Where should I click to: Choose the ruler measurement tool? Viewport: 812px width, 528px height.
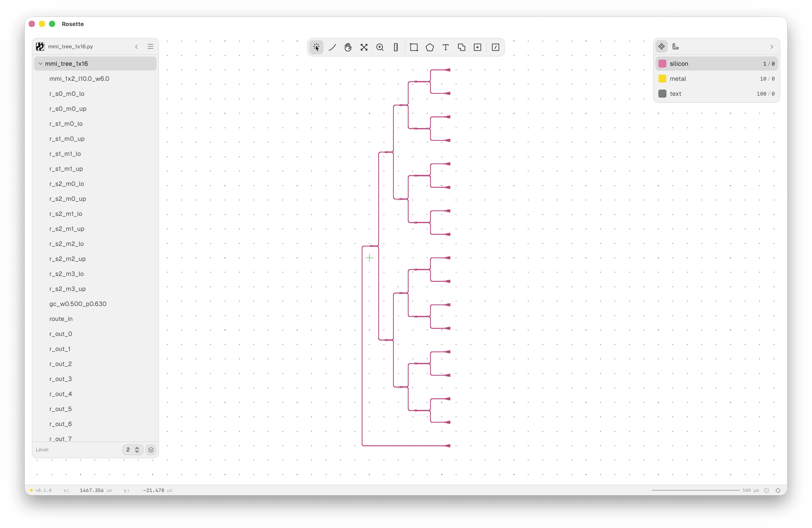point(396,47)
